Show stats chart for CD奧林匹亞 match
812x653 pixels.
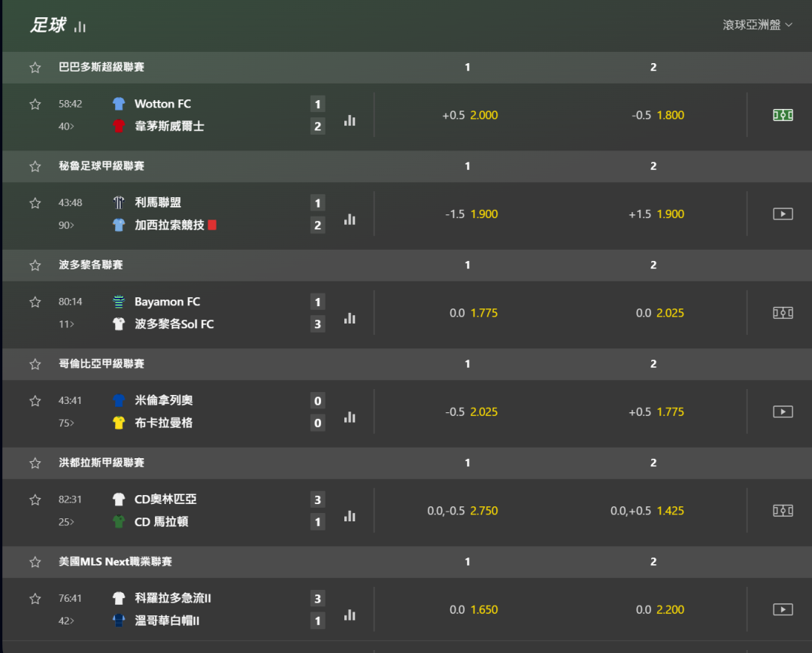[350, 515]
